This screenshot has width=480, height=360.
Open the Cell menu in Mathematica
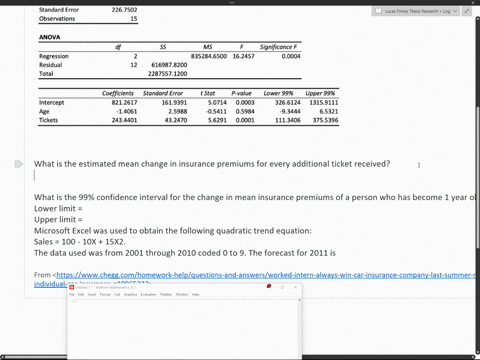point(117,294)
